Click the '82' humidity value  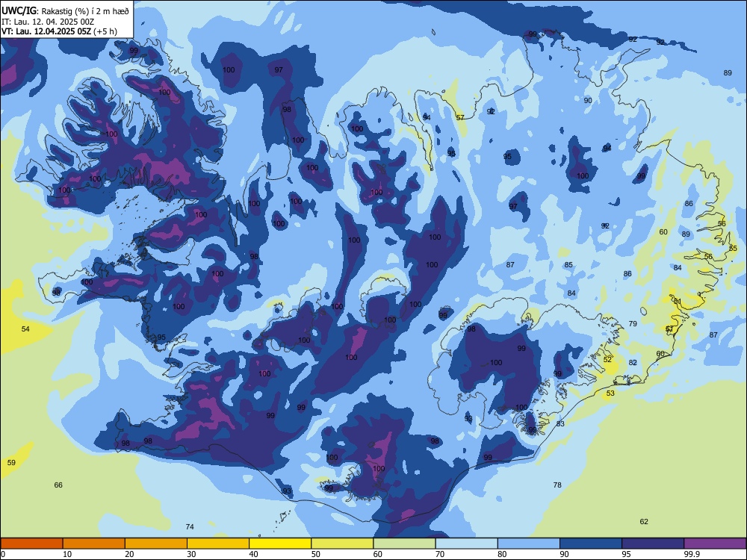pos(633,362)
